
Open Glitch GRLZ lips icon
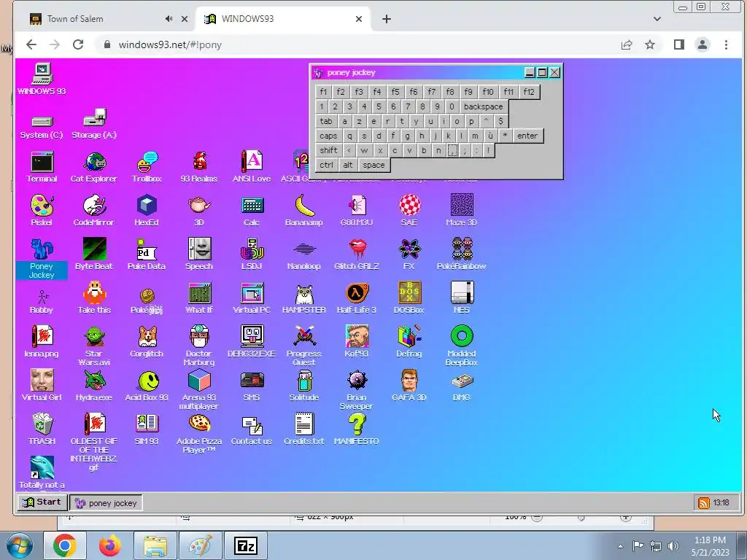356,254
